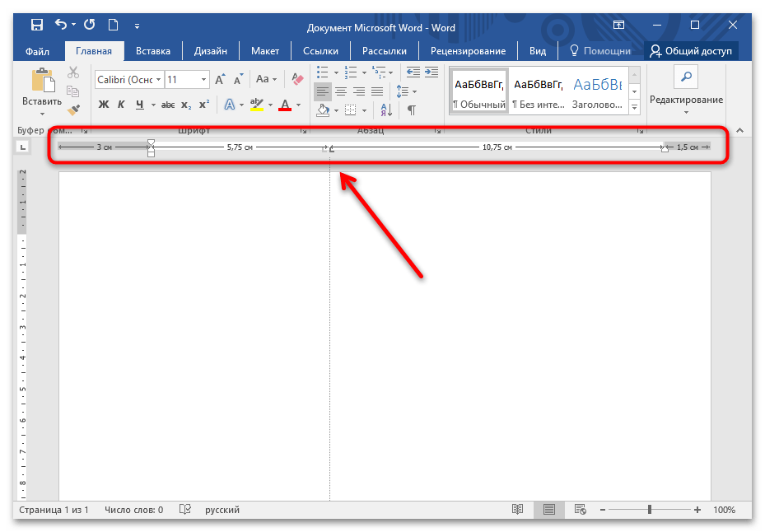Click the Undo arrow in quick access toolbar
Screen dimensions: 765x532
coord(61,26)
